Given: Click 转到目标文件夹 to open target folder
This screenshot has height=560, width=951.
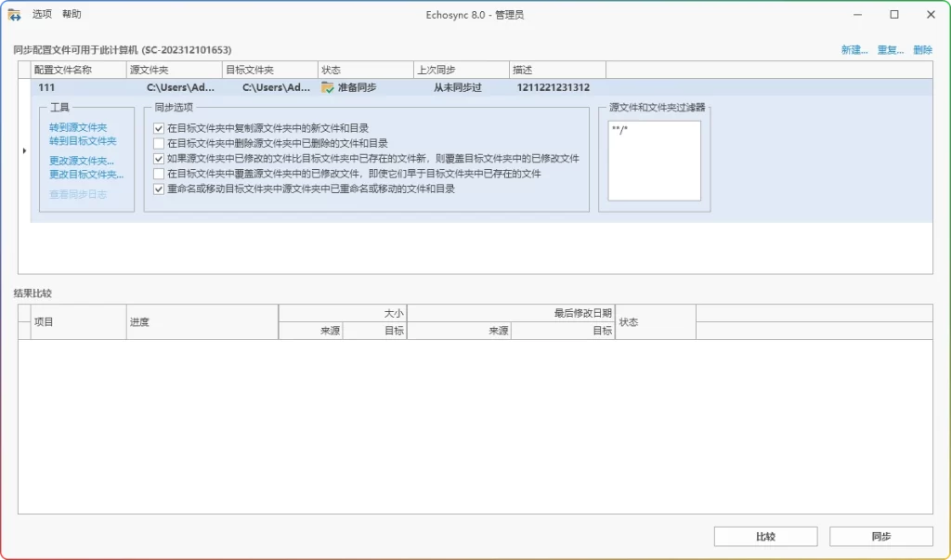Looking at the screenshot, I should pos(81,140).
